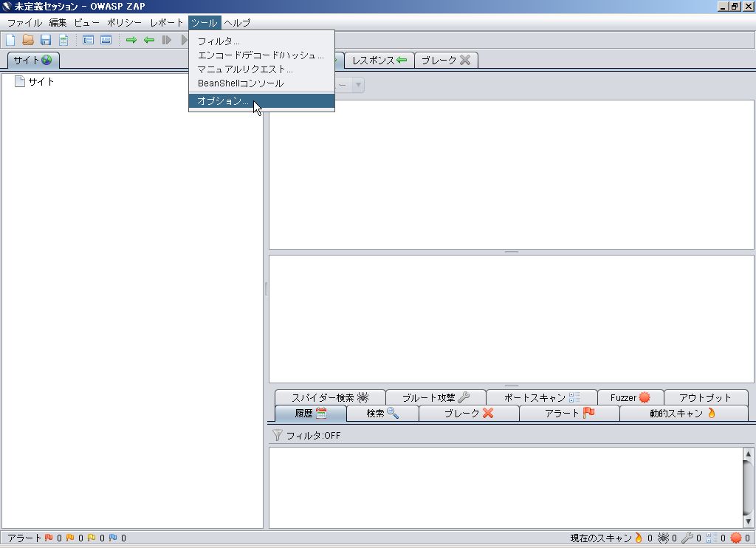The width and height of the screenshot is (756, 548).
Task: Click the history list scroll up arrow
Action: pos(749,453)
